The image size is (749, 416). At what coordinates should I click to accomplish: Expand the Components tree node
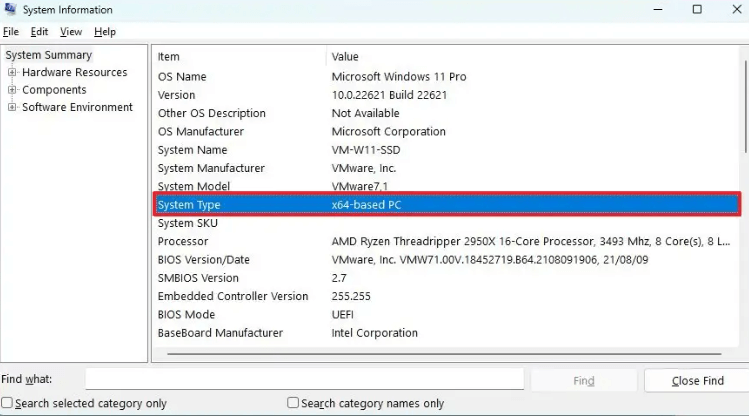click(12, 90)
